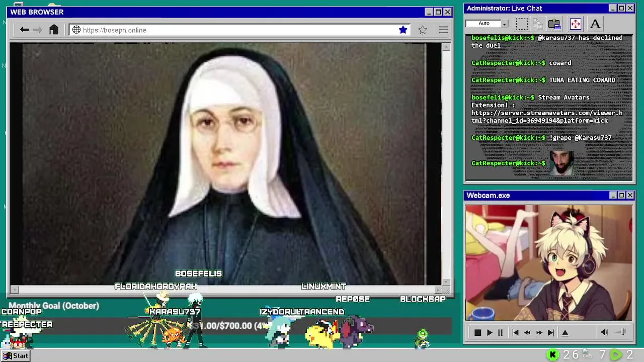Click the BLOCKSAP avatar name label
This screenshot has height=362, width=644.
point(423,299)
